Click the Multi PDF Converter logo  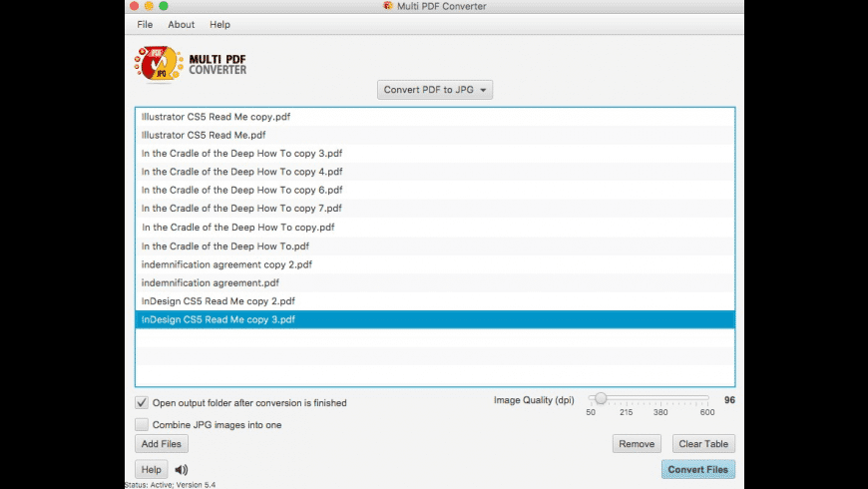[191, 64]
